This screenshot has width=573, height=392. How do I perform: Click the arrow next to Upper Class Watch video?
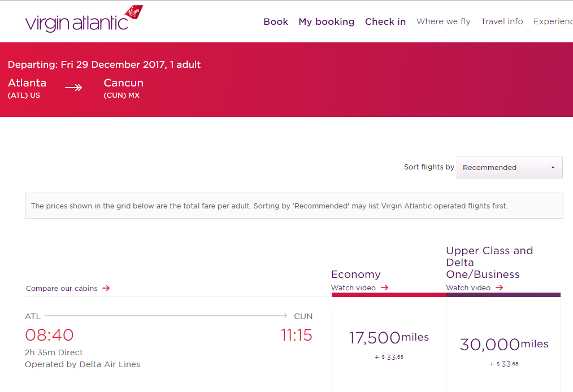tap(499, 288)
